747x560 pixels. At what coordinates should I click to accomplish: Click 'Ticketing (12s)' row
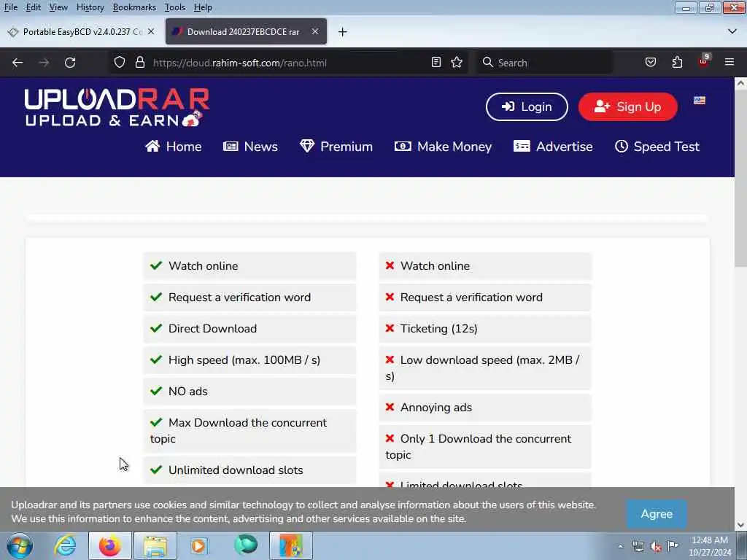485,329
